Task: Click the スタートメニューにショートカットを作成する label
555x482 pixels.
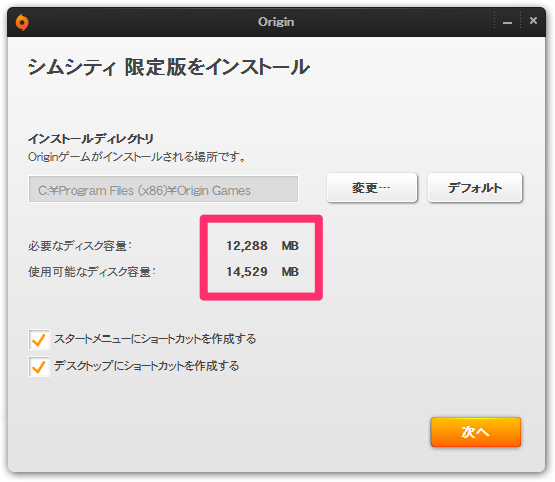Action: click(x=155, y=339)
